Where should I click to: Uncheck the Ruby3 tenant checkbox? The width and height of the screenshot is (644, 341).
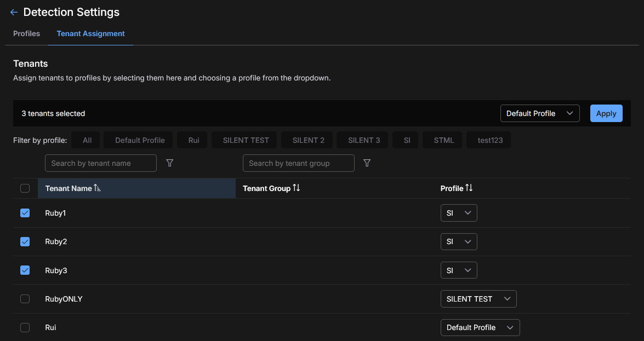25,270
